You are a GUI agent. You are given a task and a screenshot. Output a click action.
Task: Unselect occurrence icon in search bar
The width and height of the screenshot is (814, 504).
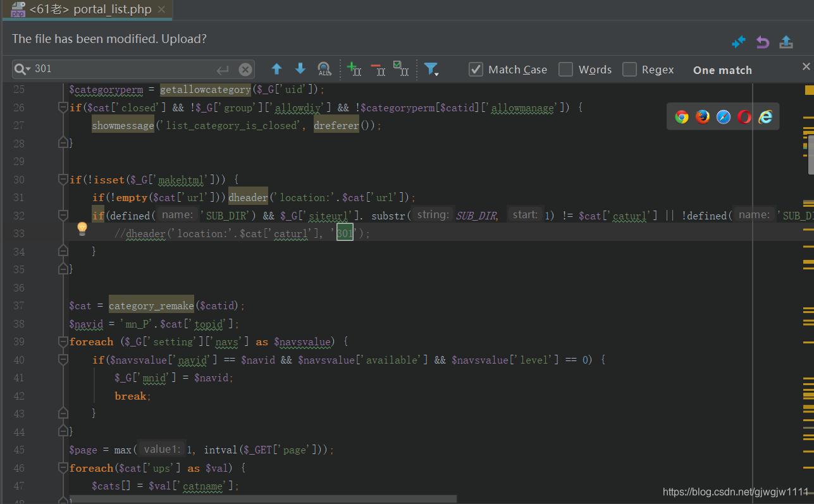click(378, 69)
